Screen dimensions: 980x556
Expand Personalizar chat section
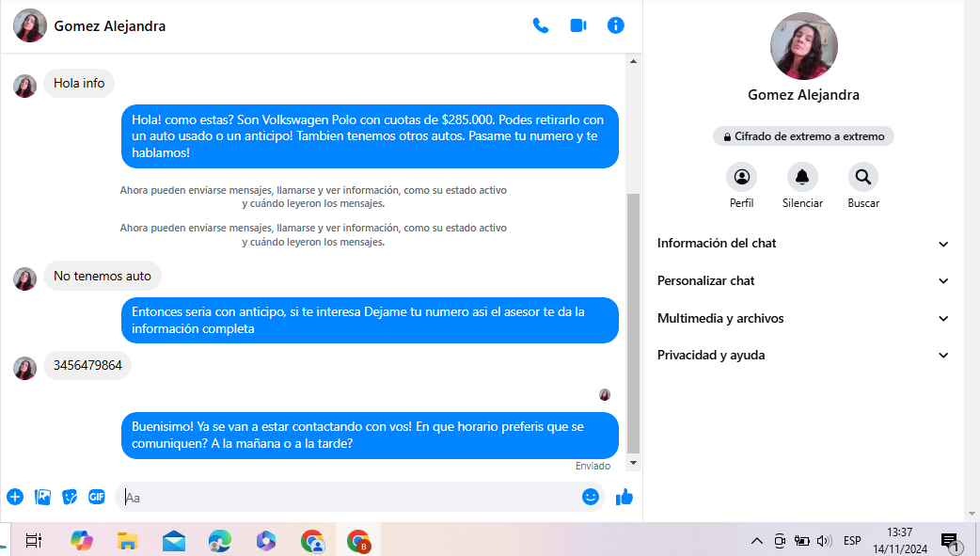point(803,281)
